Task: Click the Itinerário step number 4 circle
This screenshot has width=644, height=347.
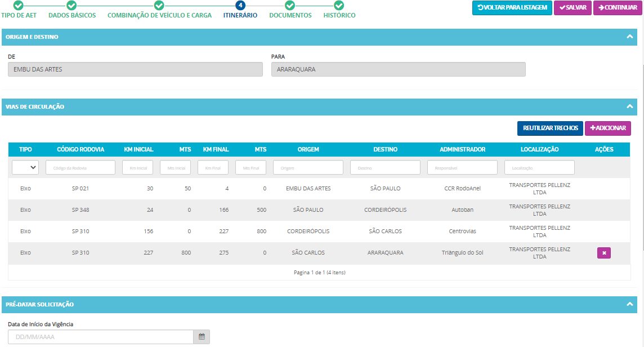Action: coord(240,6)
